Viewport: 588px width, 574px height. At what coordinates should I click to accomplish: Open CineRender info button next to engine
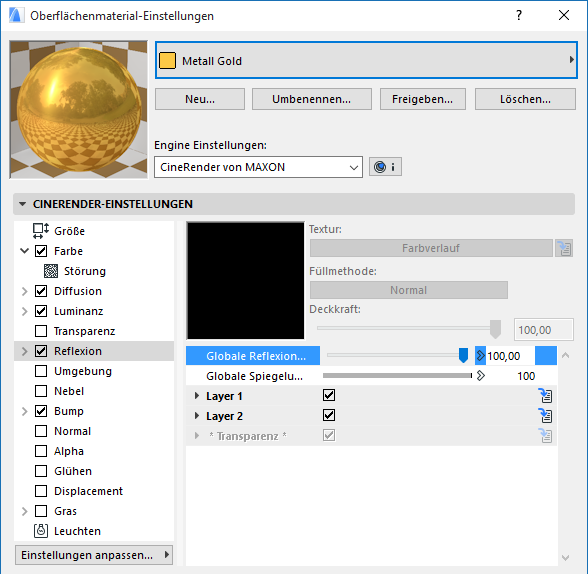point(385,167)
